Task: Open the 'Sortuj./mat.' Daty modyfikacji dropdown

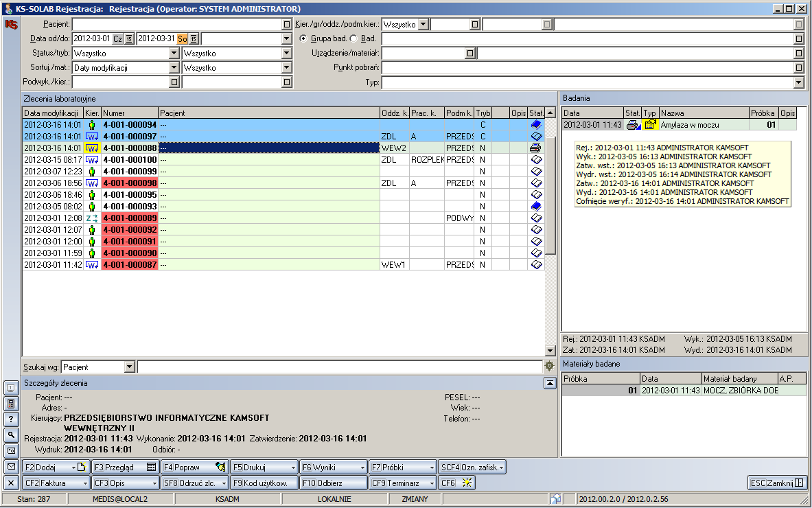Action: coord(174,68)
